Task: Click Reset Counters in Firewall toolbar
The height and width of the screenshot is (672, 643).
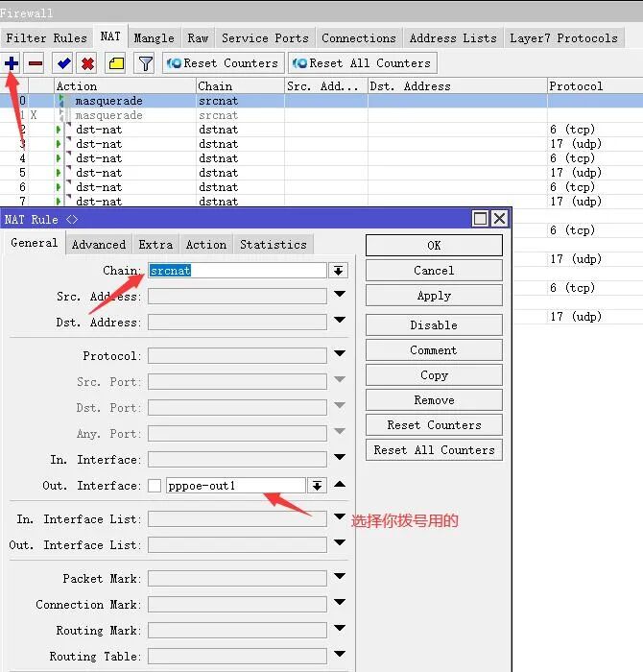Action: (224, 63)
